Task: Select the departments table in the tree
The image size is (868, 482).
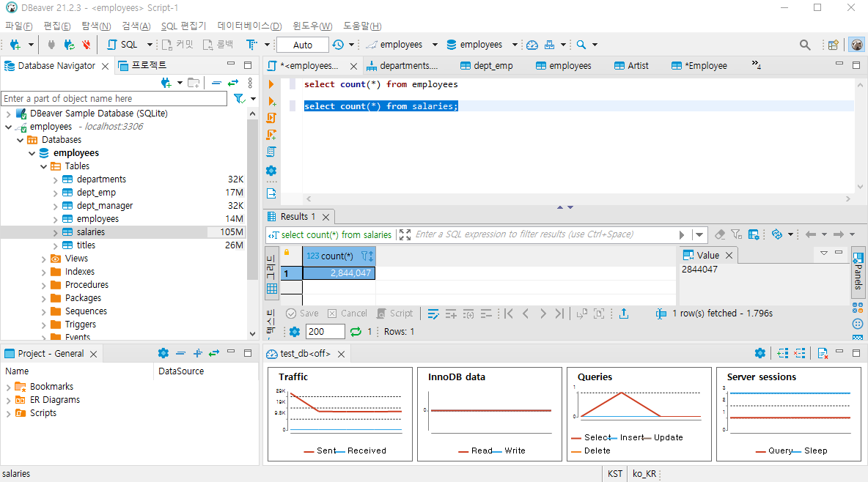Action: pos(101,179)
